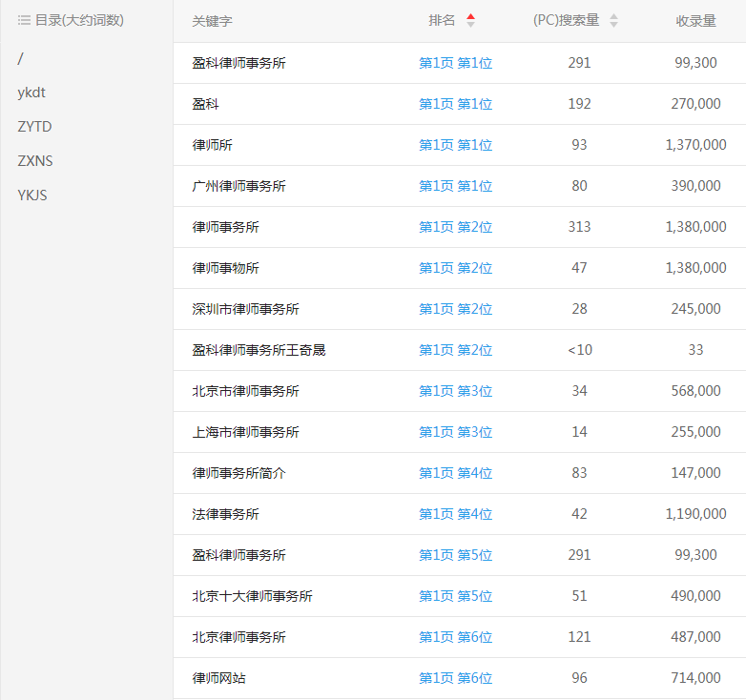This screenshot has height=700, width=746.
Task: Open ranking link for 广州律师事务所
Action: click(x=455, y=186)
